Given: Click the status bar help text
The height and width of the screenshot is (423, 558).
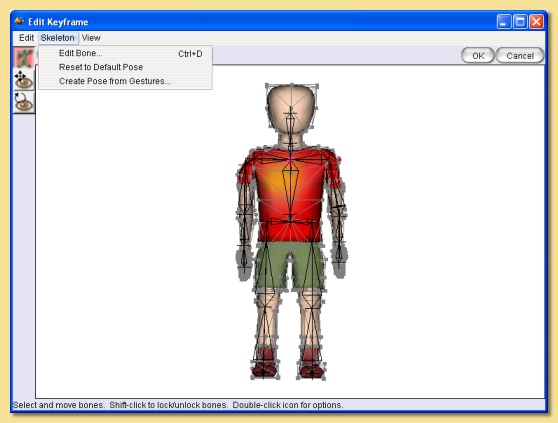Looking at the screenshot, I should click(x=178, y=405).
